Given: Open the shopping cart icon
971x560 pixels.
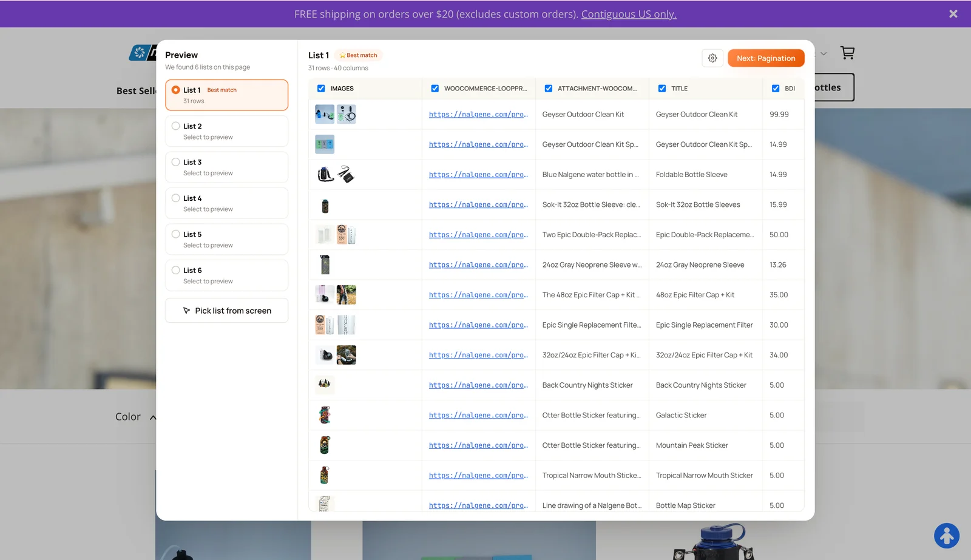Looking at the screenshot, I should [x=847, y=53].
